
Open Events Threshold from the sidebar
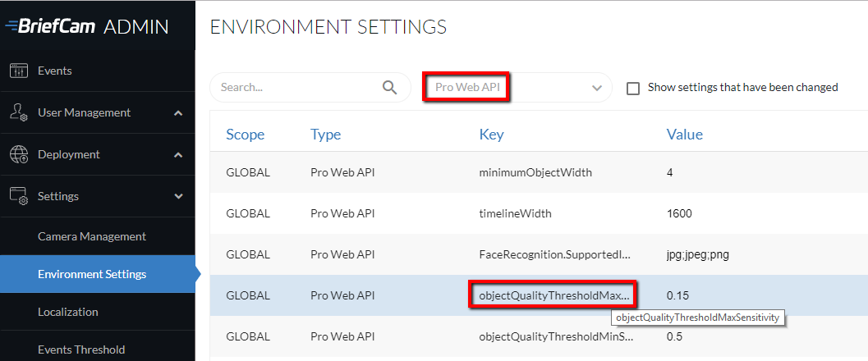(81, 350)
